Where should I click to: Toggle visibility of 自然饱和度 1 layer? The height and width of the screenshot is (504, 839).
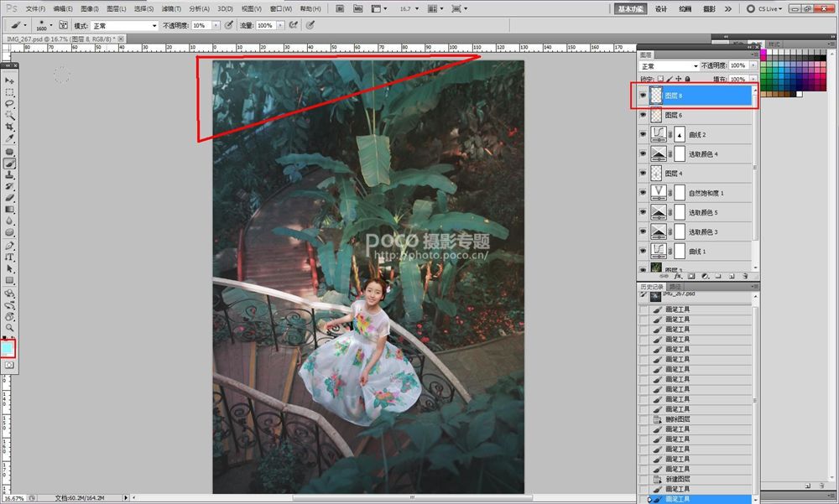643,193
